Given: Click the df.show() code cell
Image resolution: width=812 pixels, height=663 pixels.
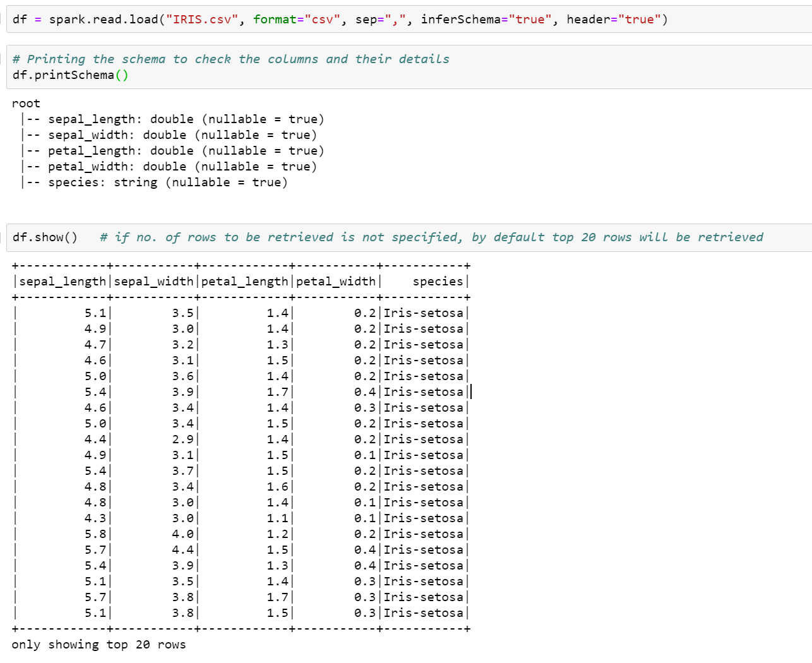Looking at the screenshot, I should 409,237.
